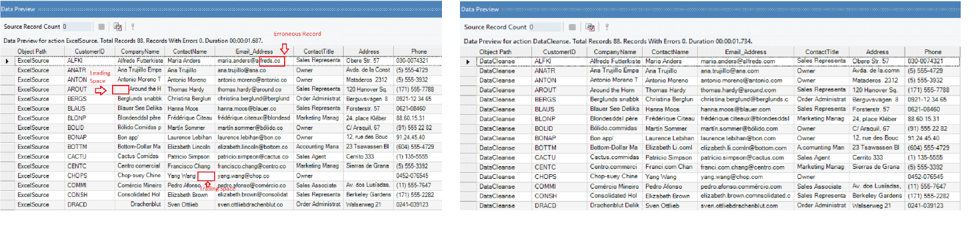Click CompanyName column header in DataCleanse grid
The height and width of the screenshot is (251, 980).
pyautogui.click(x=615, y=51)
